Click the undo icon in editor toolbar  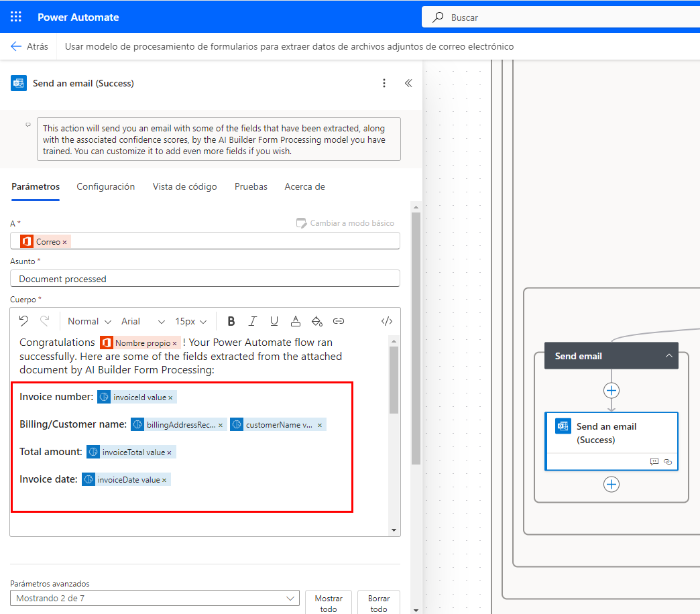(23, 321)
